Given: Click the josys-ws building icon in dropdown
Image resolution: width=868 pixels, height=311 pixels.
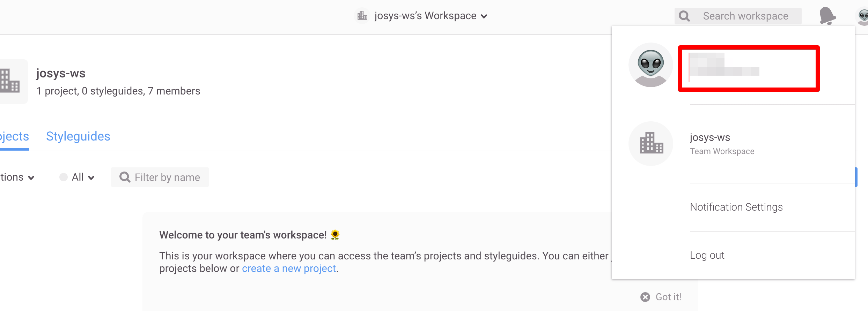Looking at the screenshot, I should (x=651, y=143).
